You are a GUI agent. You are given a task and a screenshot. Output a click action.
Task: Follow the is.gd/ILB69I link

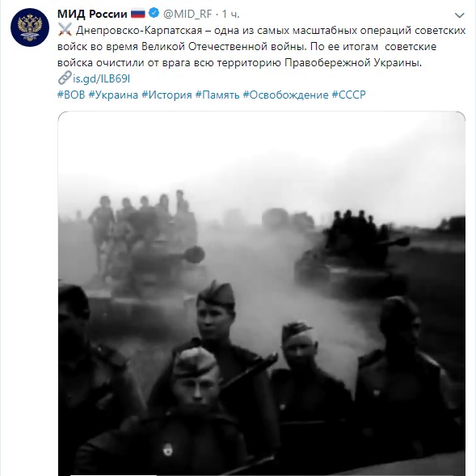pyautogui.click(x=101, y=79)
